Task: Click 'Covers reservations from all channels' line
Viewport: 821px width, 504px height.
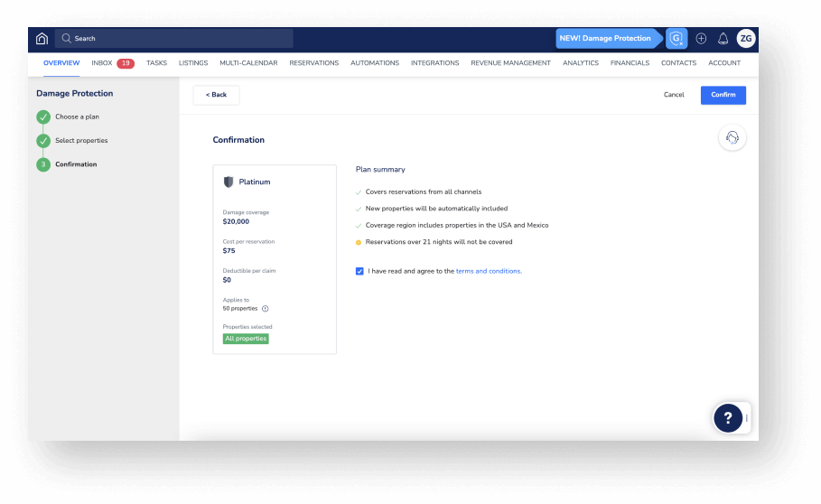Action: (424, 192)
